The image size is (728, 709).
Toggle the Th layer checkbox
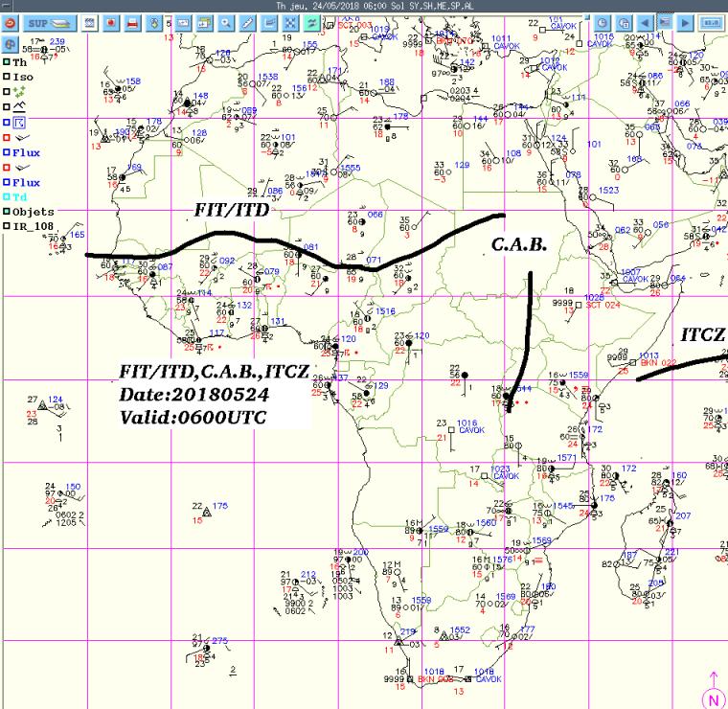point(7,61)
